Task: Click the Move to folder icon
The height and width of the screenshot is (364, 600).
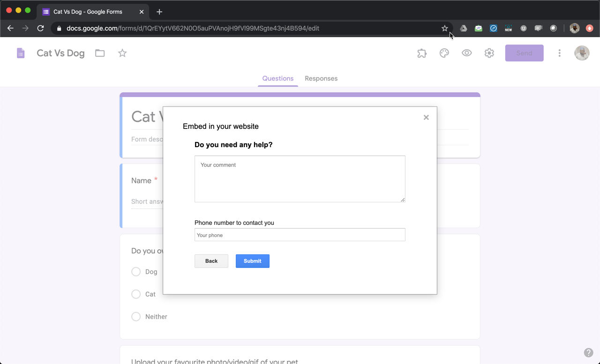Action: pyautogui.click(x=100, y=53)
